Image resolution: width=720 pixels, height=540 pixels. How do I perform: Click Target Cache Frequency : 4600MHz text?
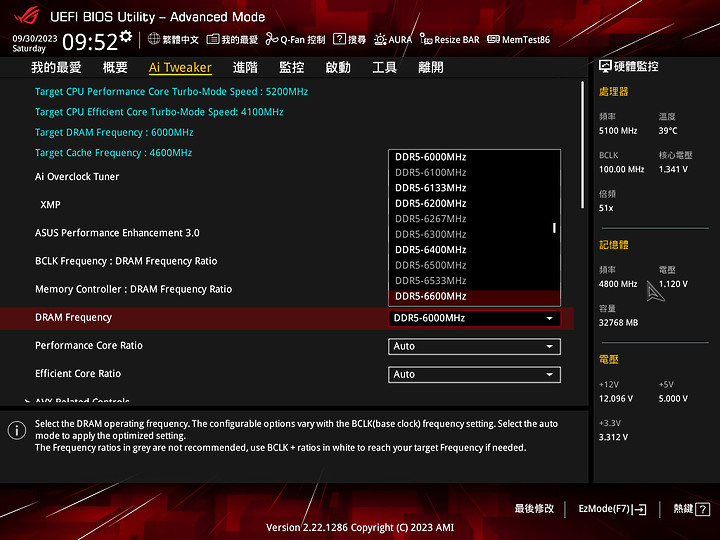113,152
